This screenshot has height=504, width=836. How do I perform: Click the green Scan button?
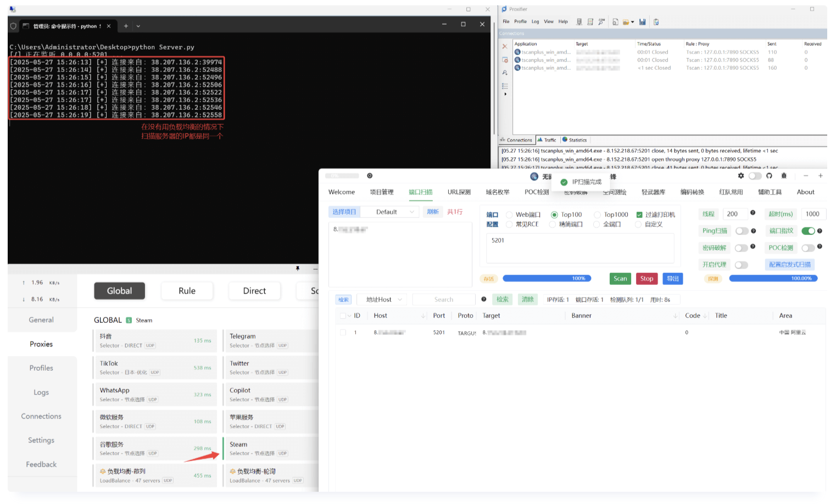point(620,278)
